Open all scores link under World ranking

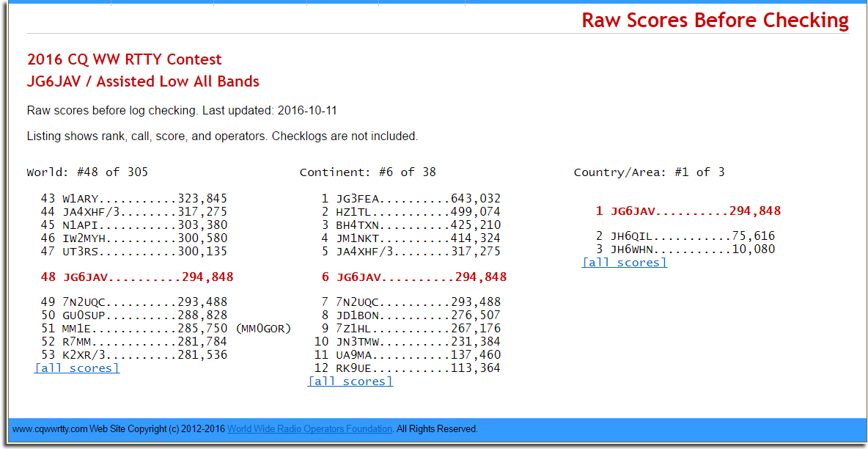(77, 368)
